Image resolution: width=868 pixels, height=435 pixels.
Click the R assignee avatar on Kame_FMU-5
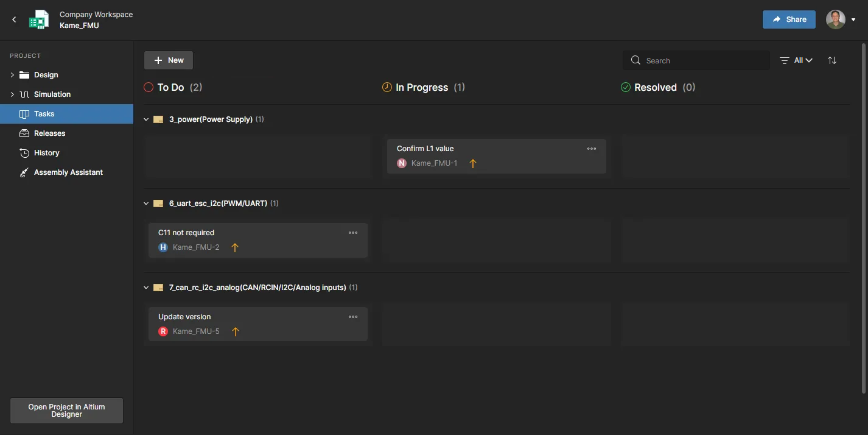(x=163, y=331)
